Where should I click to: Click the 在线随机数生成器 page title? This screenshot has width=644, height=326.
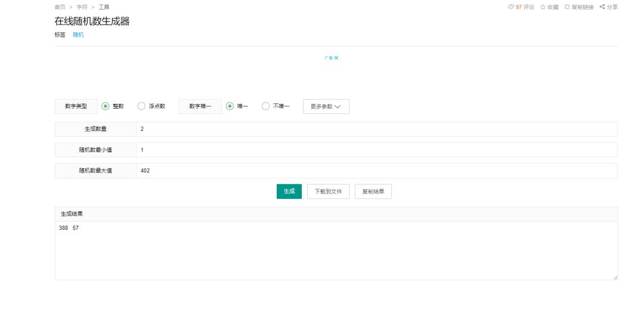point(92,21)
